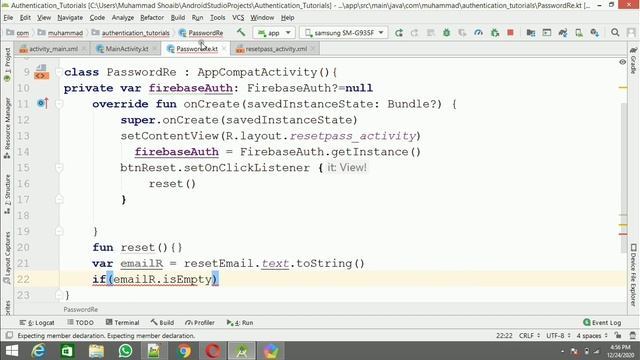Click the related XML file gutter icon on line 9
The width and height of the screenshot is (640, 360).
coord(41,72)
